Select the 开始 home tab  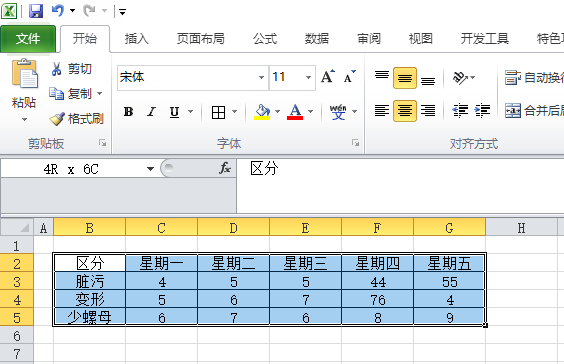pos(85,38)
